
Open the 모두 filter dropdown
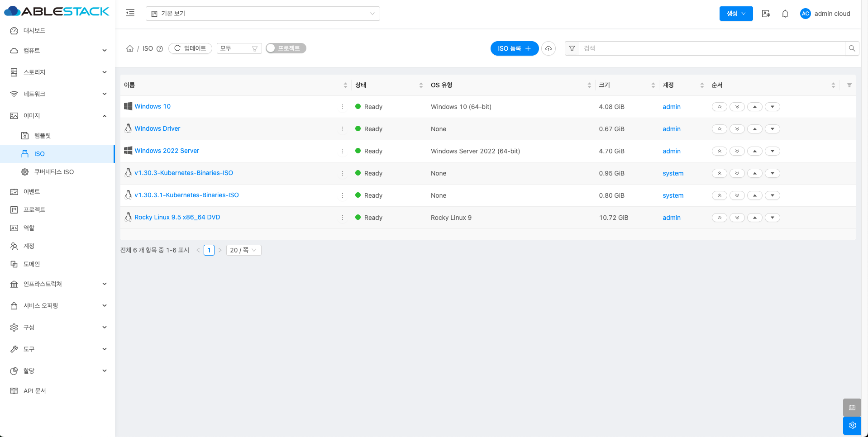pos(239,48)
